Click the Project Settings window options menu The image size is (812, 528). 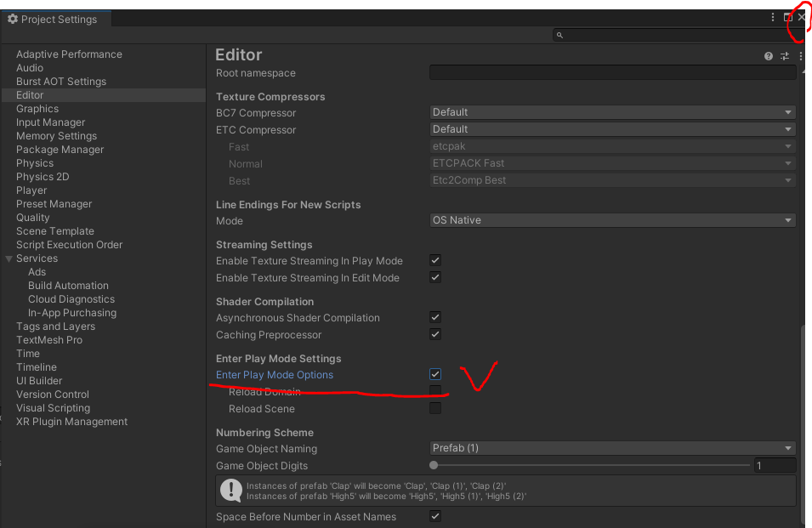coord(773,18)
